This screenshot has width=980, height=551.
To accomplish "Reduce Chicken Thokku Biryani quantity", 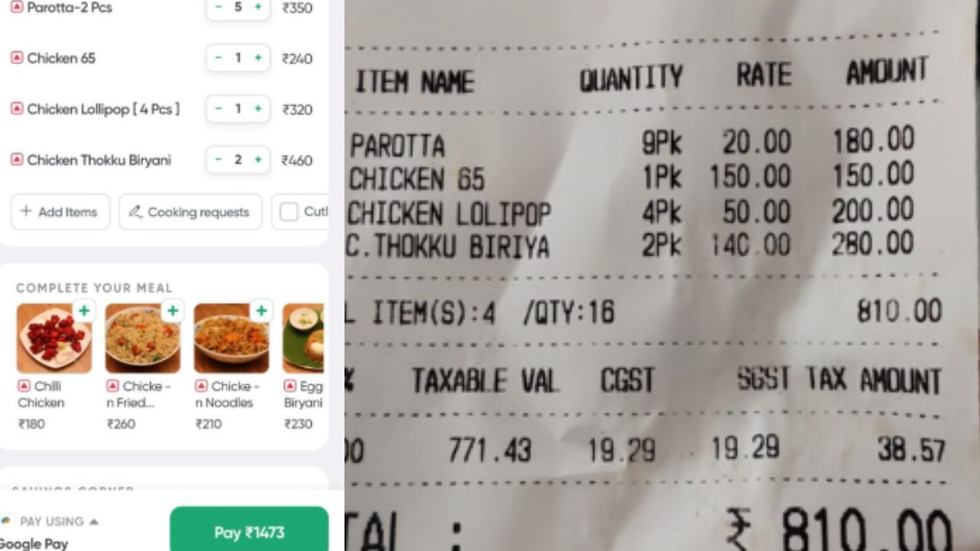I will pos(218,160).
